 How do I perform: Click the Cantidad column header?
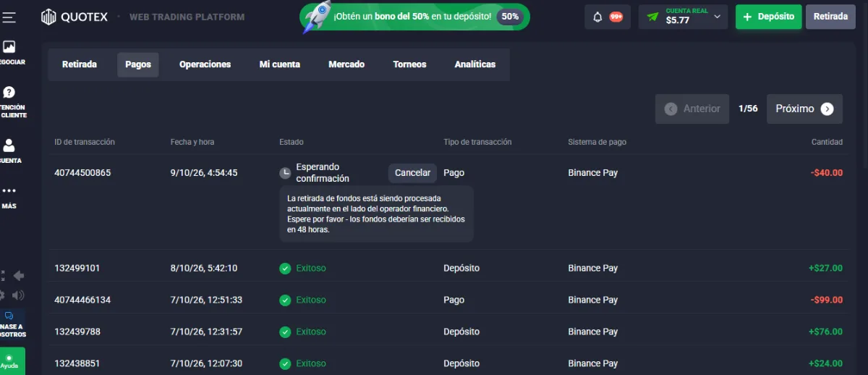[x=827, y=142]
